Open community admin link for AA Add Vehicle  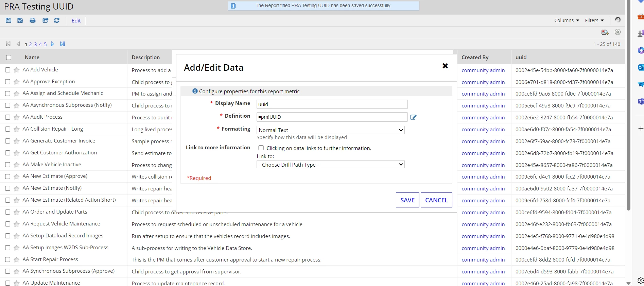tap(483, 70)
